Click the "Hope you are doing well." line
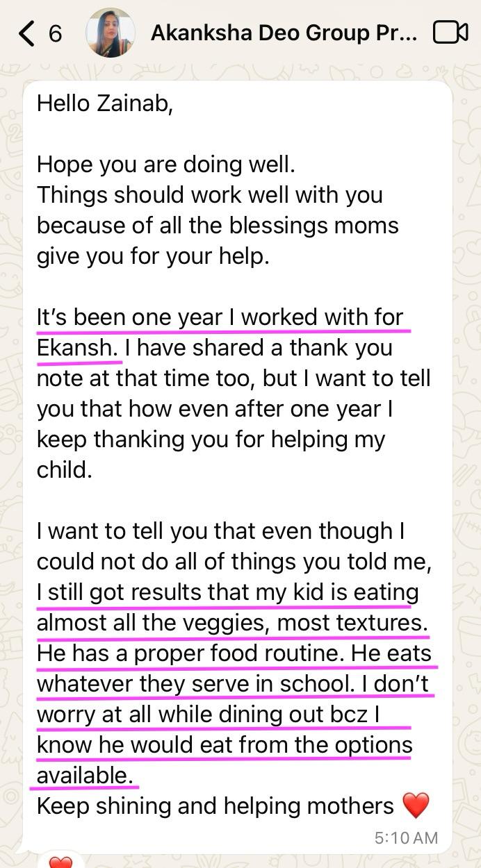481x868 pixels. click(x=166, y=165)
